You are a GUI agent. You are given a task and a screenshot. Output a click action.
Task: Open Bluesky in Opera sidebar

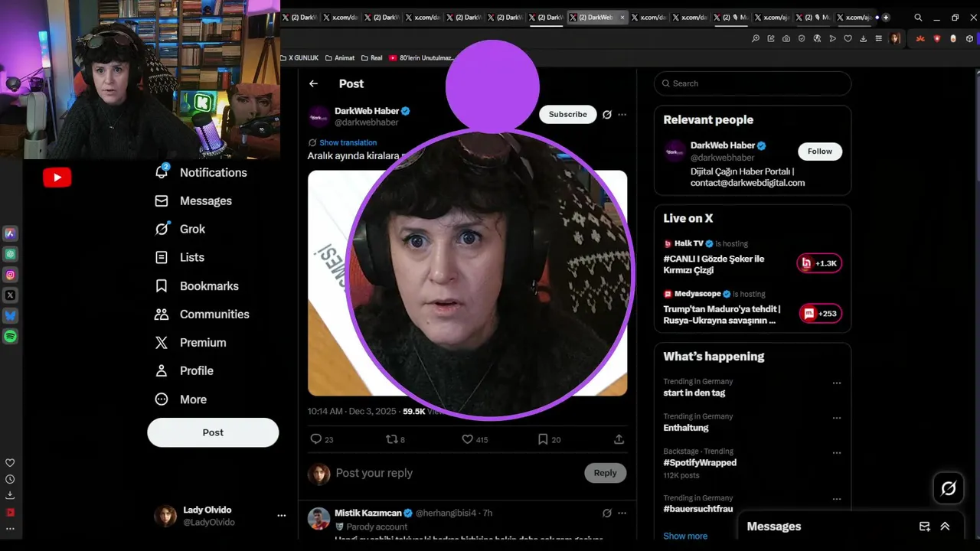click(11, 316)
